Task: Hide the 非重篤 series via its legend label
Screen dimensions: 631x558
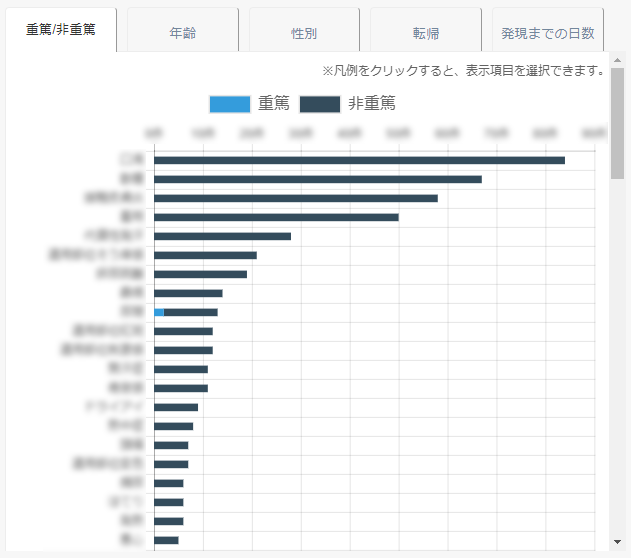Action: point(371,104)
